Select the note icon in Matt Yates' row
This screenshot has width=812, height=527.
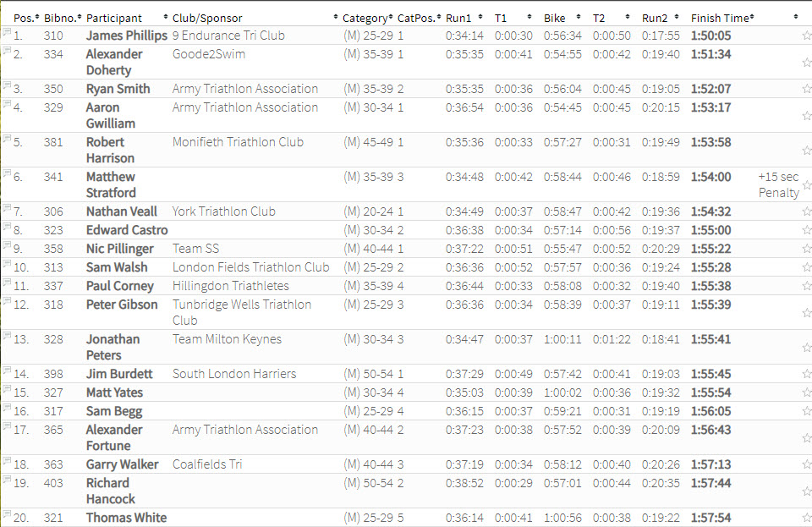pyautogui.click(x=7, y=389)
